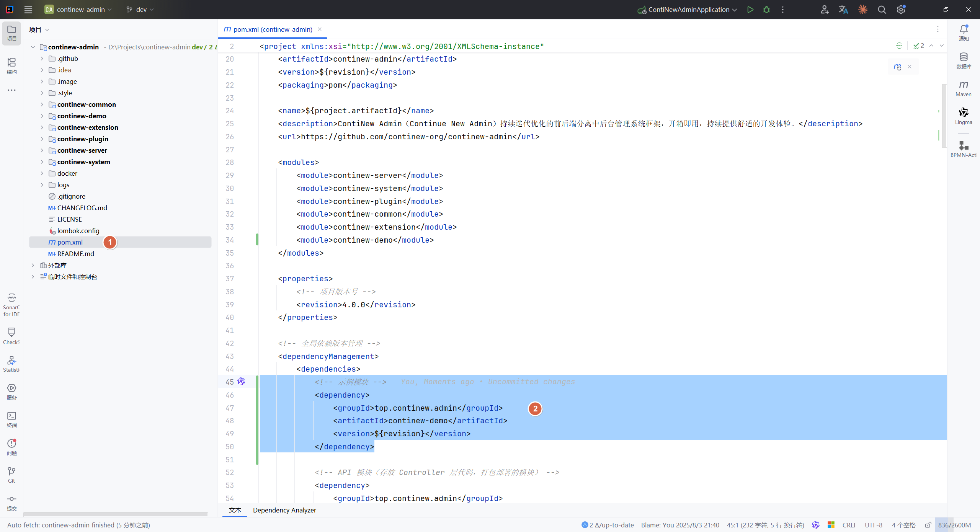The height and width of the screenshot is (532, 980).
Task: Click the Lingma icon on line 45 gutter
Action: click(x=241, y=382)
